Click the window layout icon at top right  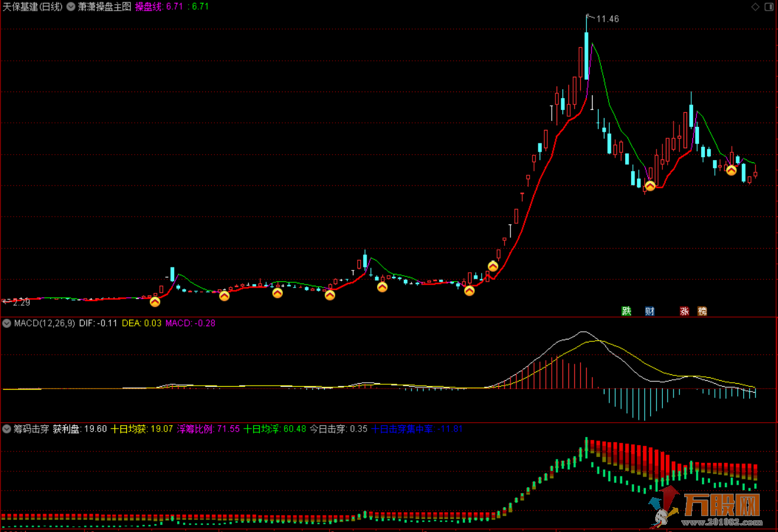point(769,7)
